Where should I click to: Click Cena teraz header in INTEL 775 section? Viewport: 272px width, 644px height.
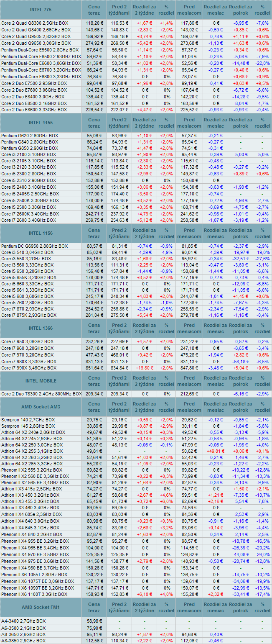click(94, 10)
